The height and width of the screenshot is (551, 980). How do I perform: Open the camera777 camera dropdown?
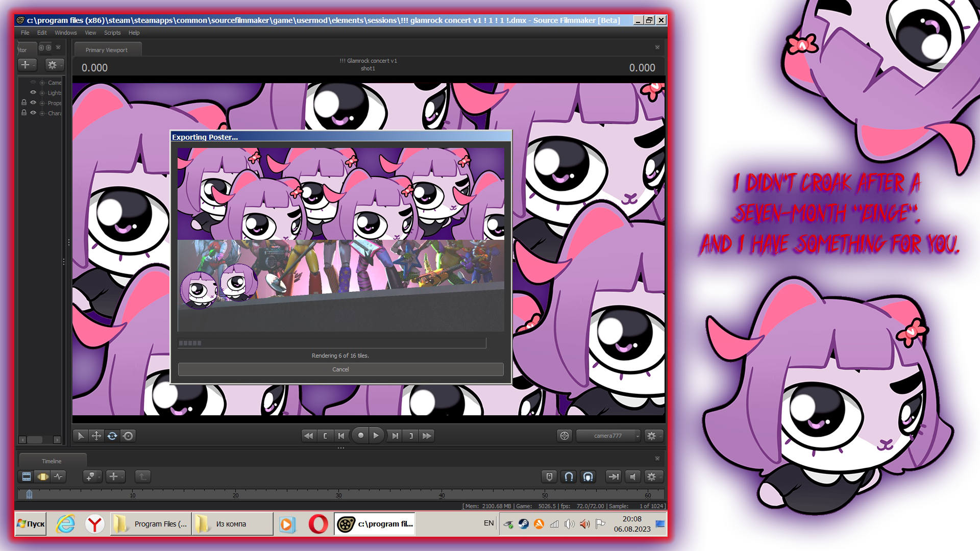[x=608, y=436]
